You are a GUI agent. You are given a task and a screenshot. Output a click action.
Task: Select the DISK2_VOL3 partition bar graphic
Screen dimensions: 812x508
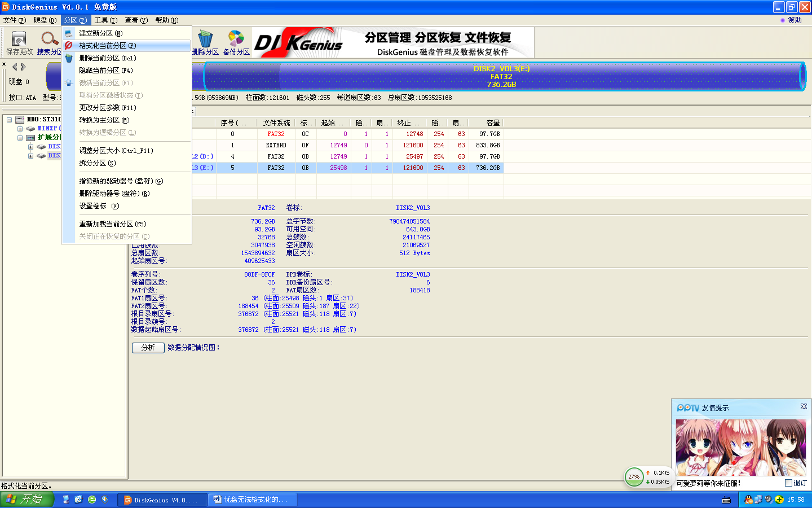pyautogui.click(x=501, y=76)
